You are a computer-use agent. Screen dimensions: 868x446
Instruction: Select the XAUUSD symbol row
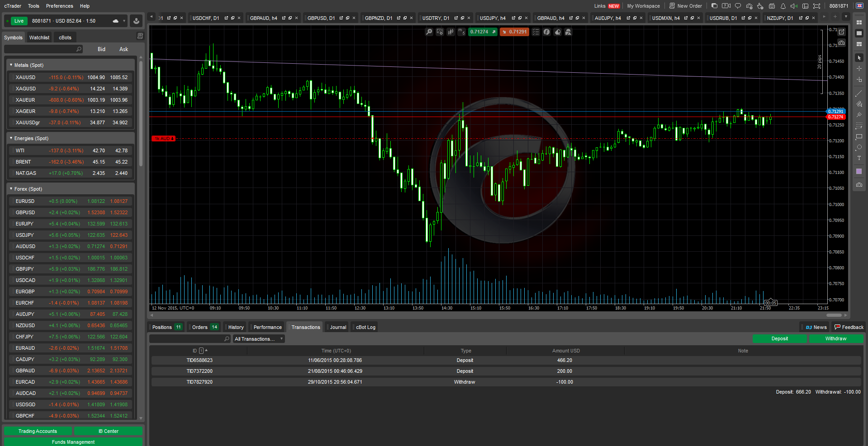[71, 77]
